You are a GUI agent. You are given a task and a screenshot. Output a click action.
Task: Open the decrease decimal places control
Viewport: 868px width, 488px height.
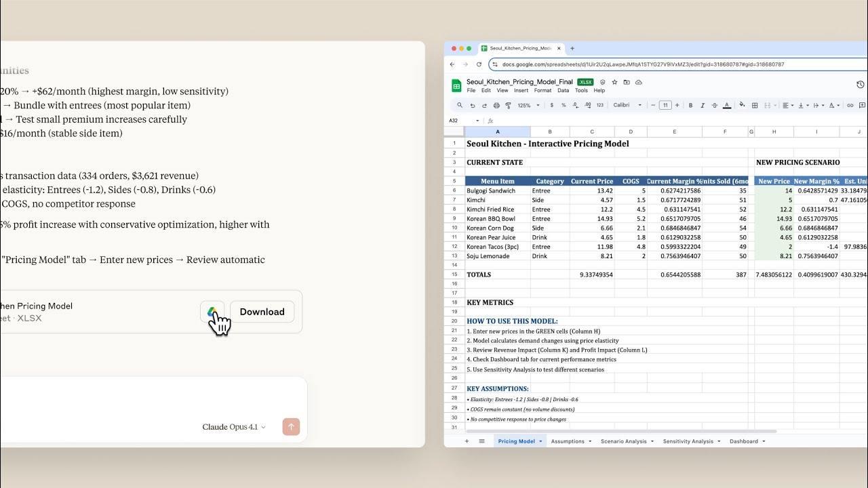pos(574,105)
